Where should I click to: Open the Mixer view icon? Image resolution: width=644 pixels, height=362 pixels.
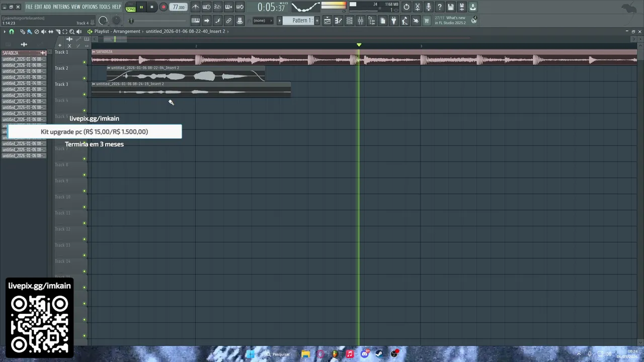point(360,21)
